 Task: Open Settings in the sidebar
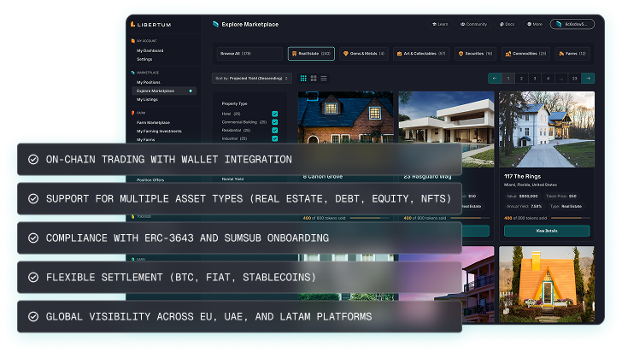pyautogui.click(x=144, y=59)
